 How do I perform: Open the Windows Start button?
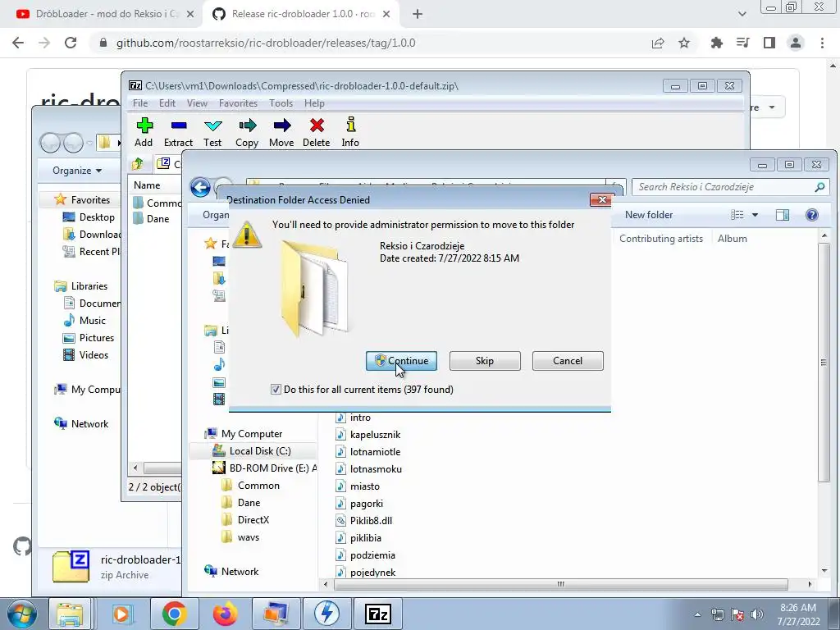pyautogui.click(x=21, y=614)
